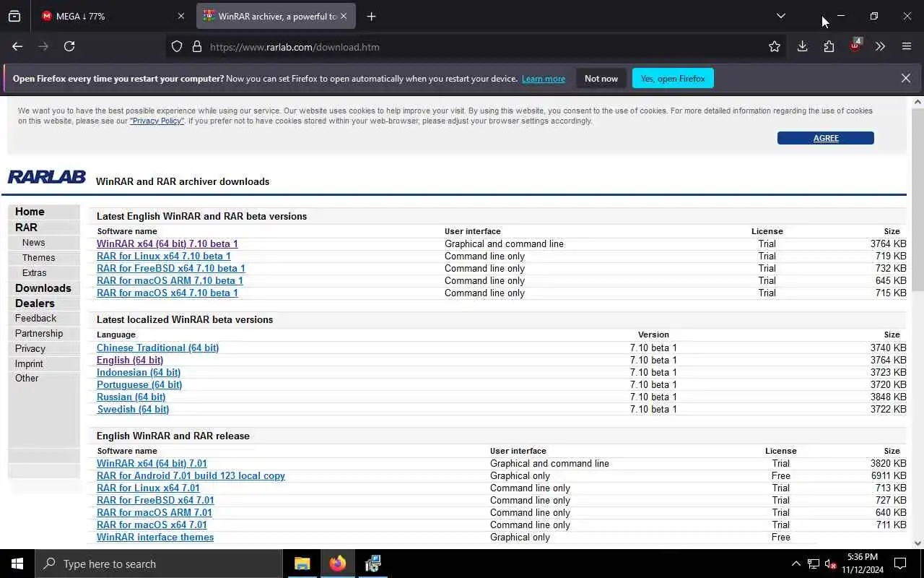The image size is (924, 578).
Task: Open the Learn more link
Action: 544,79
